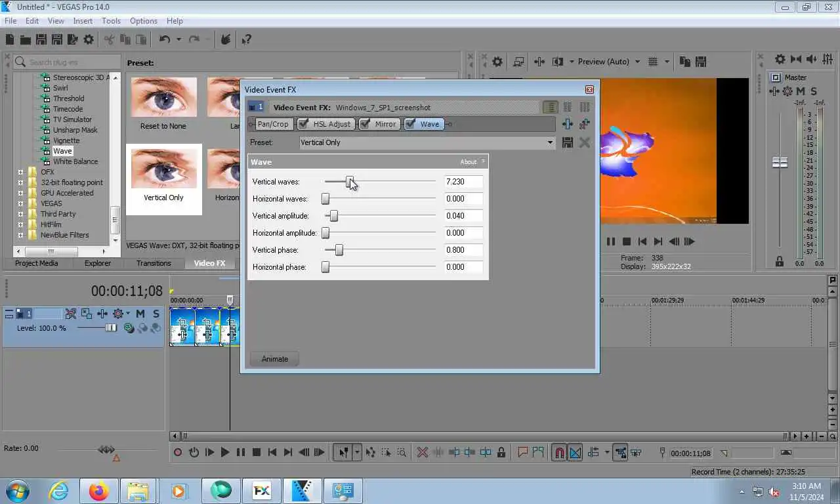Image resolution: width=840 pixels, height=504 pixels.
Task: Click Vertical waves slider handle
Action: point(350,182)
